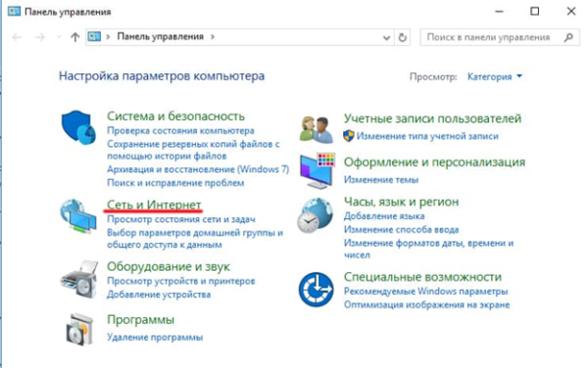Open Специальные возможности category

422,277
